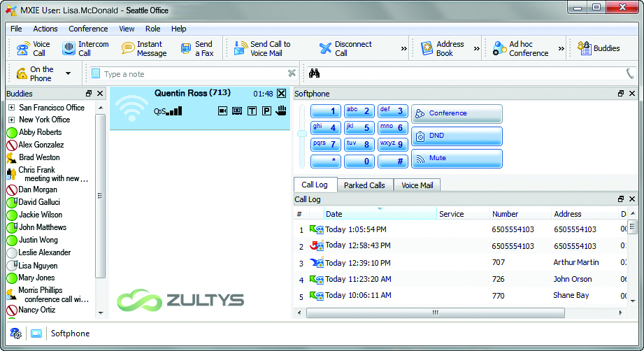Screen dimensions: 644x351
Task: Dial digit 9 on keypad
Action: click(393, 145)
